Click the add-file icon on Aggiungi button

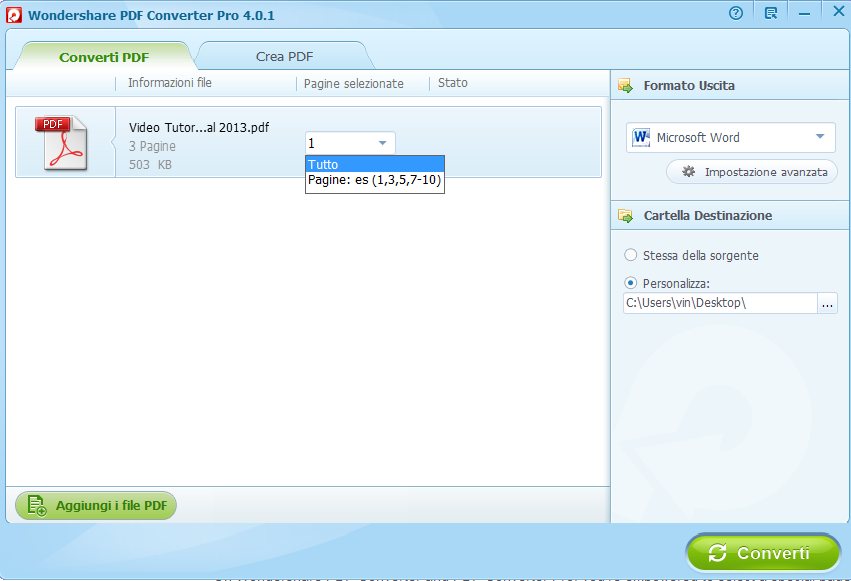pyautogui.click(x=37, y=506)
